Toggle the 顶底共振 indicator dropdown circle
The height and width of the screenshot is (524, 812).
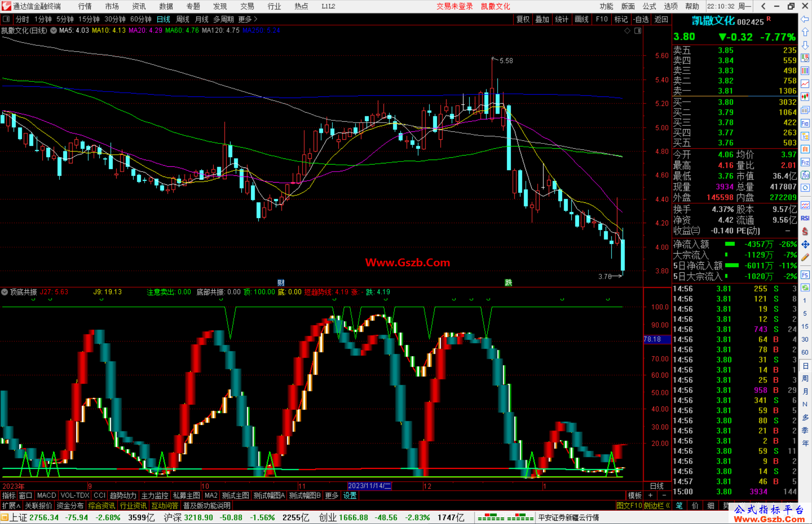5,292
